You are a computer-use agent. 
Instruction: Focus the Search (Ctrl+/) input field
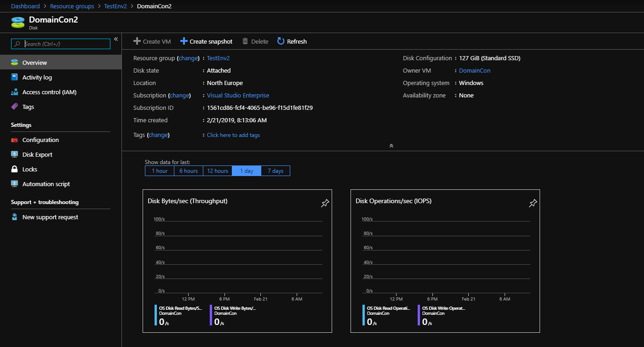pos(61,44)
